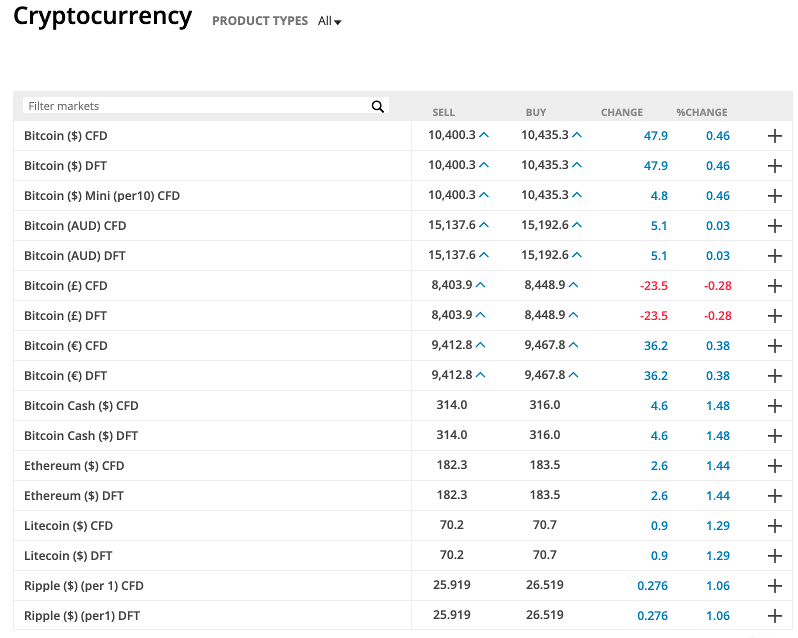
Task: Click sell price 10,400.3 for Bitcoin ($) CFD
Action: (452, 135)
